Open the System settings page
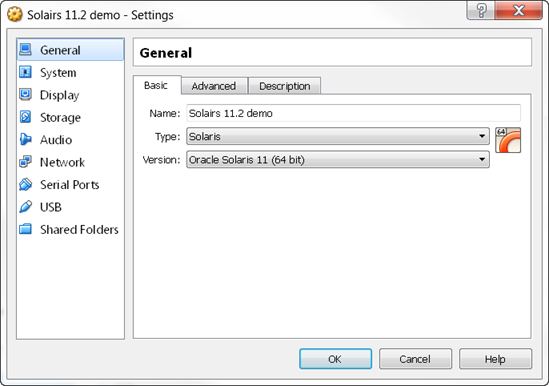The height and width of the screenshot is (386, 549). (70, 72)
